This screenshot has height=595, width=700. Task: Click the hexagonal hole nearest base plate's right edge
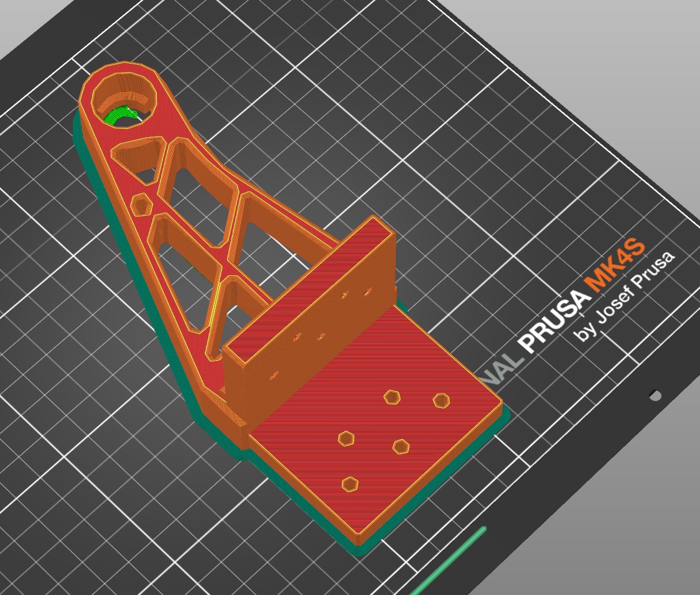click(x=441, y=400)
